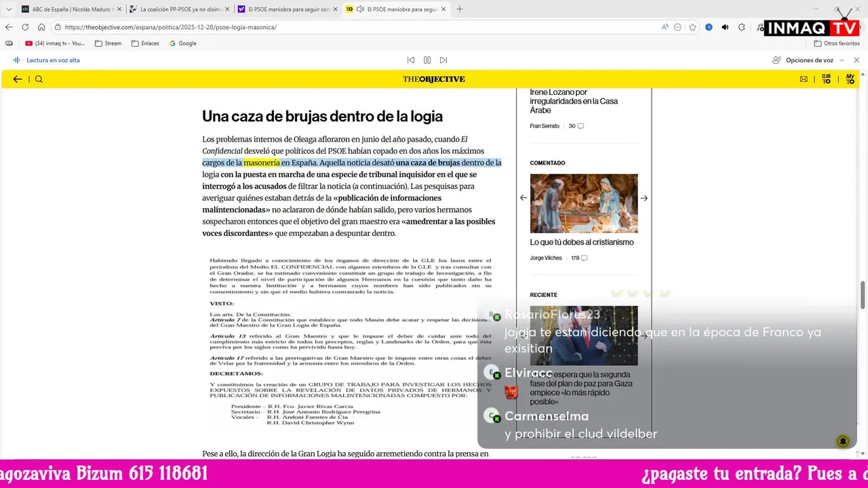868x488 pixels.
Task: Click THE OBJECTIVE logo in the header
Action: pyautogui.click(x=434, y=79)
